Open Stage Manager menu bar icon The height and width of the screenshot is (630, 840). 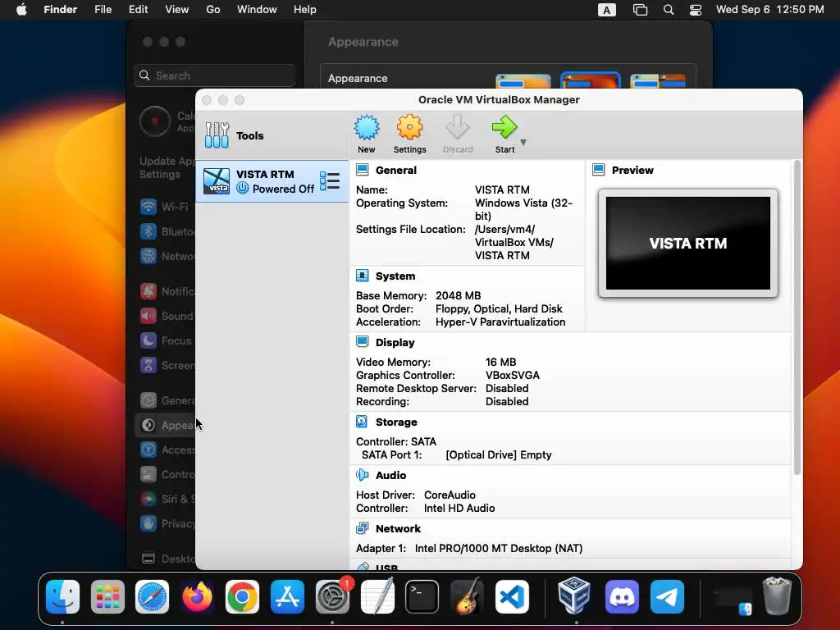(640, 10)
